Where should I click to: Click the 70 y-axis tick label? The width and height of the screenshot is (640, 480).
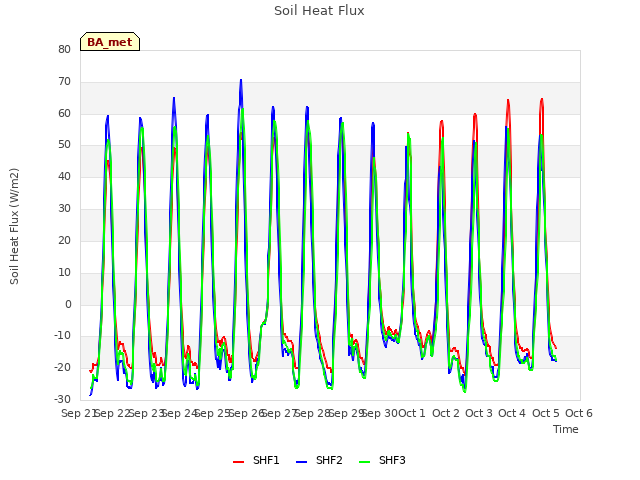point(64,82)
